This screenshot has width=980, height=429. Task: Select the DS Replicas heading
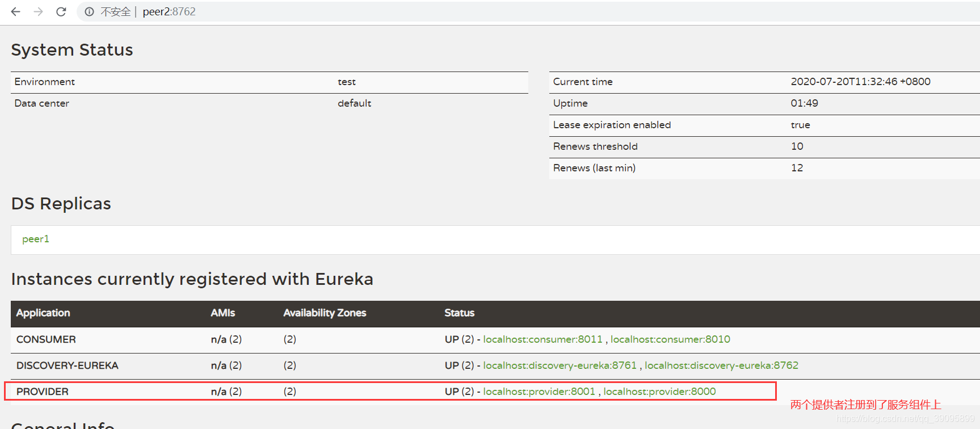click(61, 204)
